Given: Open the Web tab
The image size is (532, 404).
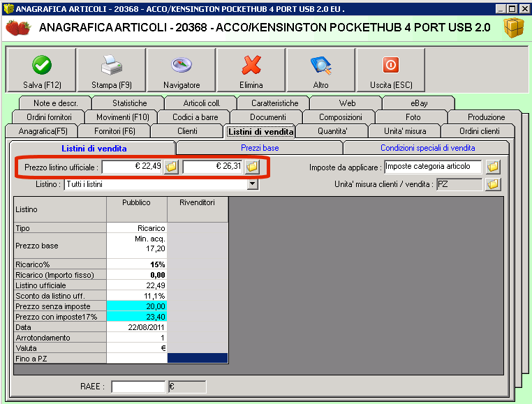Looking at the screenshot, I should tap(347, 103).
